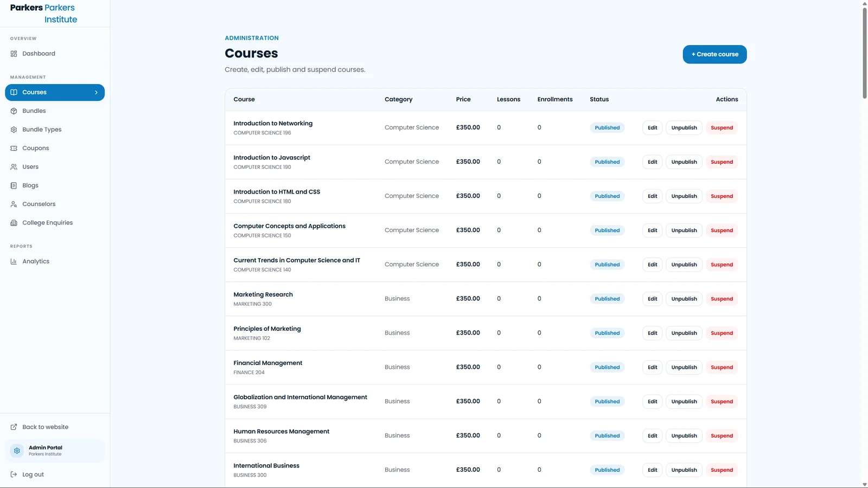
Task: Click the Back to website link
Action: pyautogui.click(x=55, y=427)
